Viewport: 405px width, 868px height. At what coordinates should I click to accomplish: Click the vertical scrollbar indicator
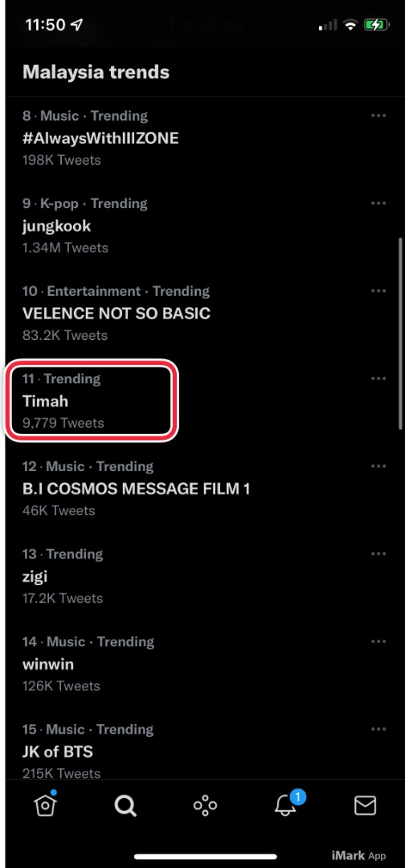coord(400,334)
